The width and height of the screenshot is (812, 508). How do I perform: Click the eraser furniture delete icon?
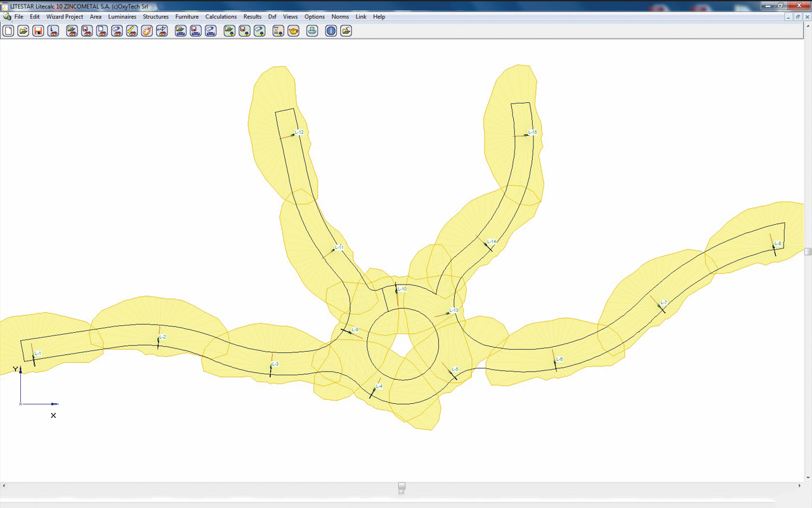point(211,30)
